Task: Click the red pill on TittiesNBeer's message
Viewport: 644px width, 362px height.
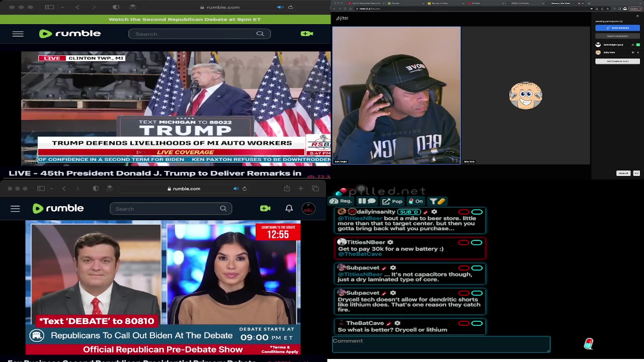Action: (x=463, y=242)
